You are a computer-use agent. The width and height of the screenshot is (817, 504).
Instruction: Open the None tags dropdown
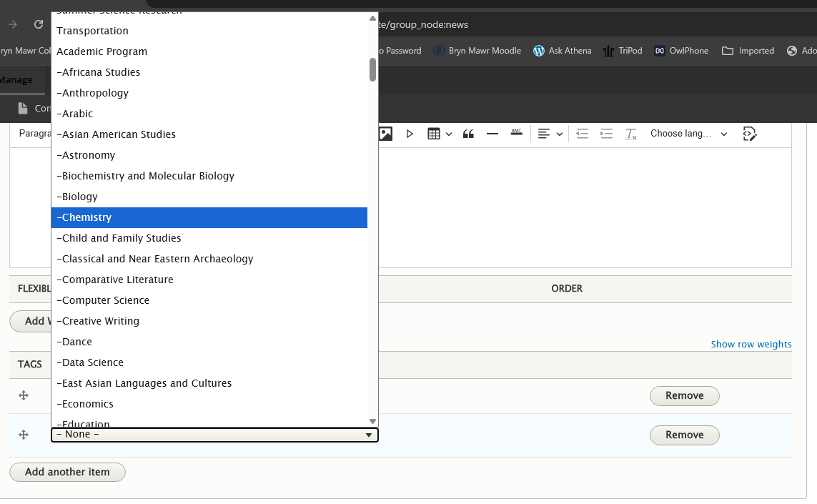214,434
